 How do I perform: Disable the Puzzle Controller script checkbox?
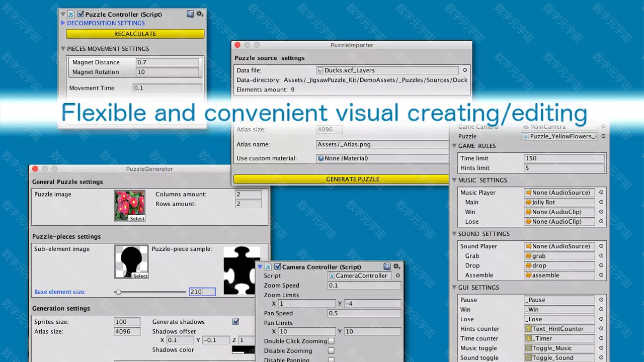(80, 14)
